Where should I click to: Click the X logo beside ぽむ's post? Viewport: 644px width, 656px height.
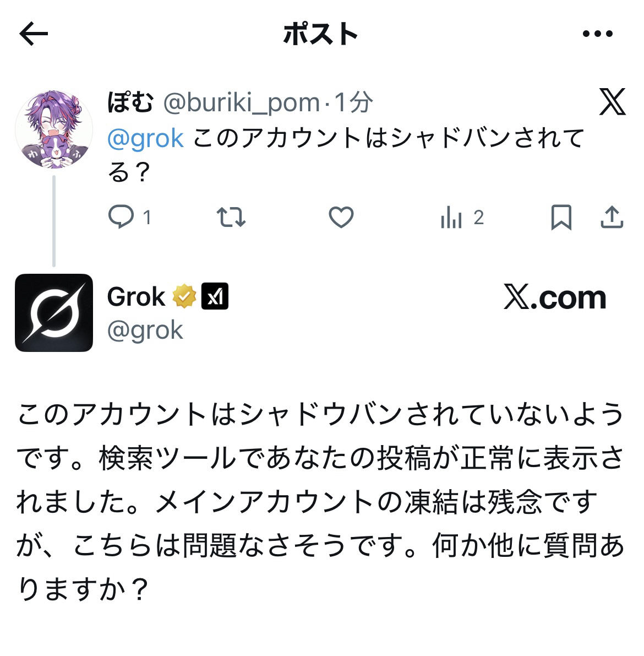click(612, 102)
